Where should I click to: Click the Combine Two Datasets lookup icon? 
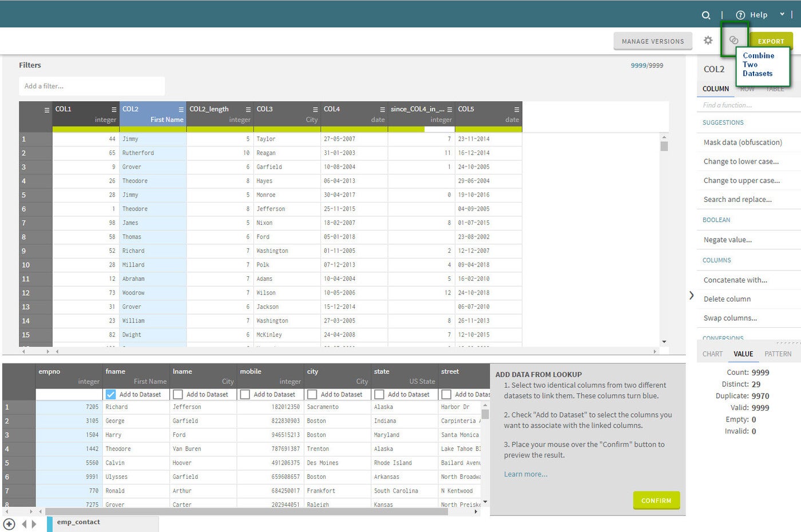coord(734,40)
